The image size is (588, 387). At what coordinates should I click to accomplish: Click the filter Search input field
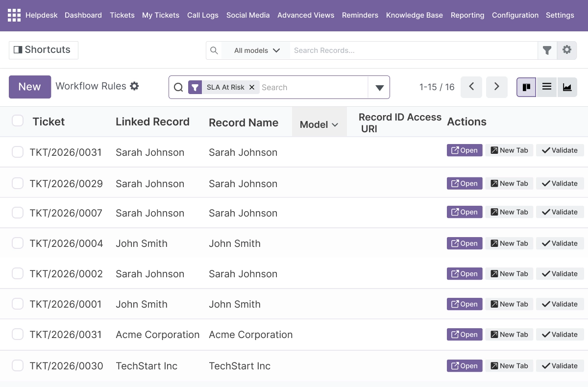coord(314,87)
